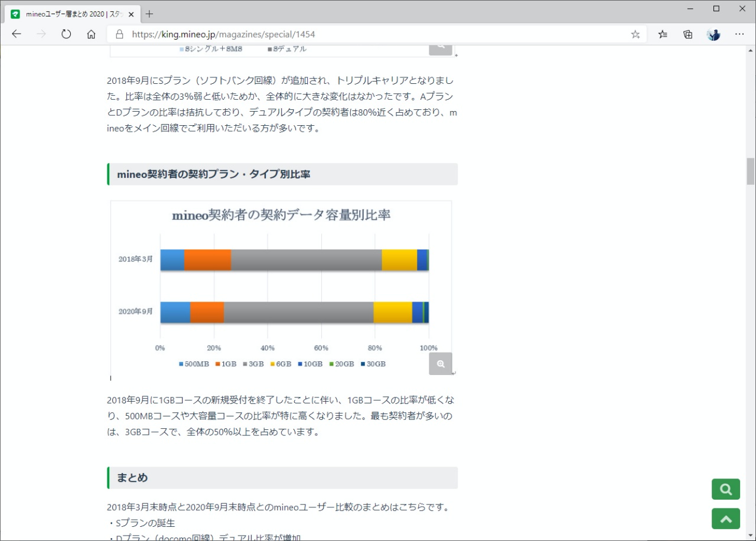756x541 pixels.
Task: Click the 2020年9月 gray 3GB bar segment
Action: coord(298,312)
